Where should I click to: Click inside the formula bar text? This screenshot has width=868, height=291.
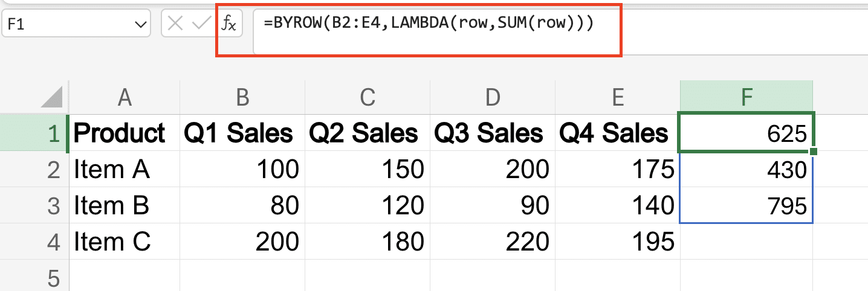[x=429, y=24]
